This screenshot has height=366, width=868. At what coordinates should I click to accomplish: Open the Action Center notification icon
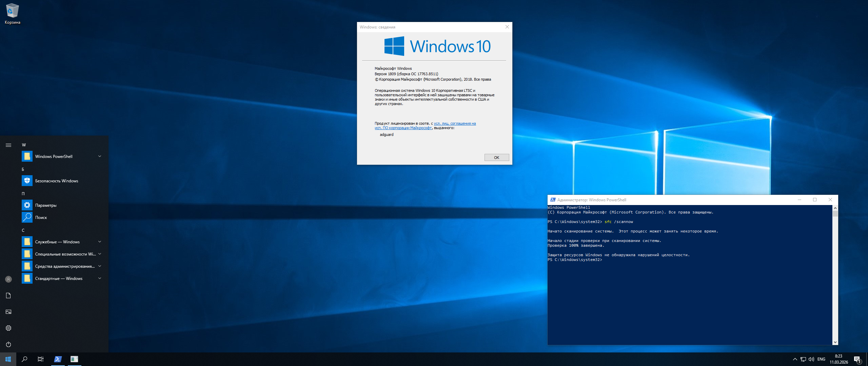857,359
